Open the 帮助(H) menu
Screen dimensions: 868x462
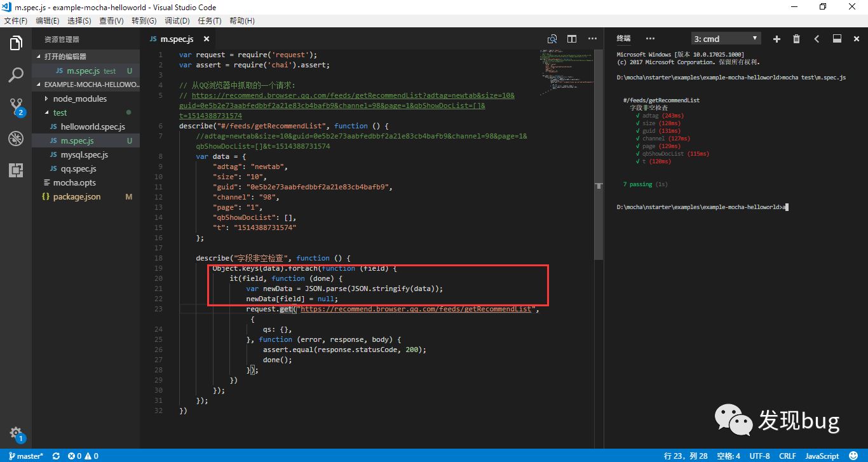pyautogui.click(x=241, y=21)
